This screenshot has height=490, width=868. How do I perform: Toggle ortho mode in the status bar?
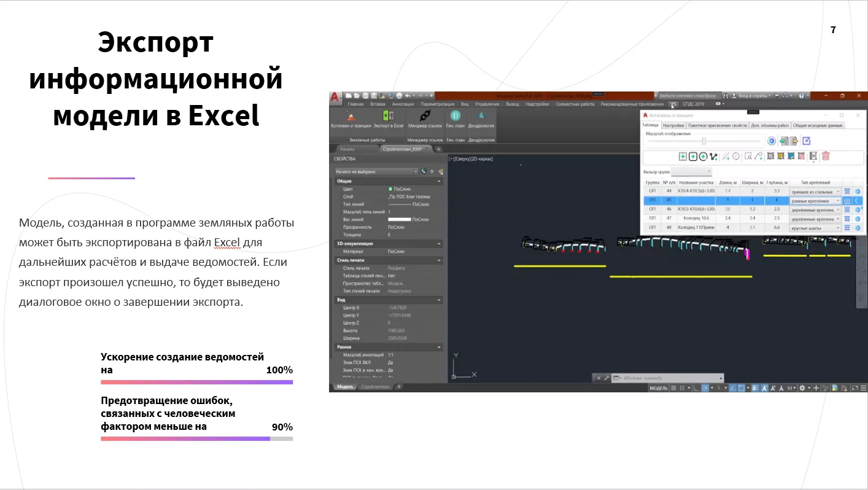click(696, 388)
